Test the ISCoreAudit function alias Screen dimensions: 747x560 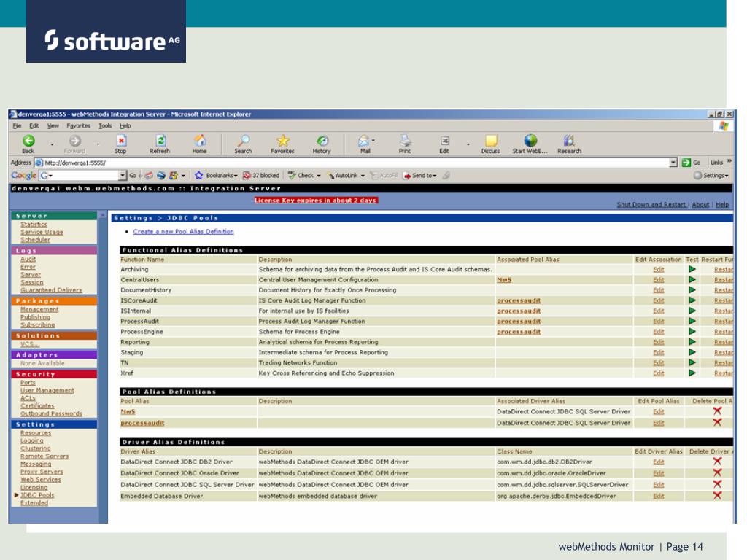(692, 300)
